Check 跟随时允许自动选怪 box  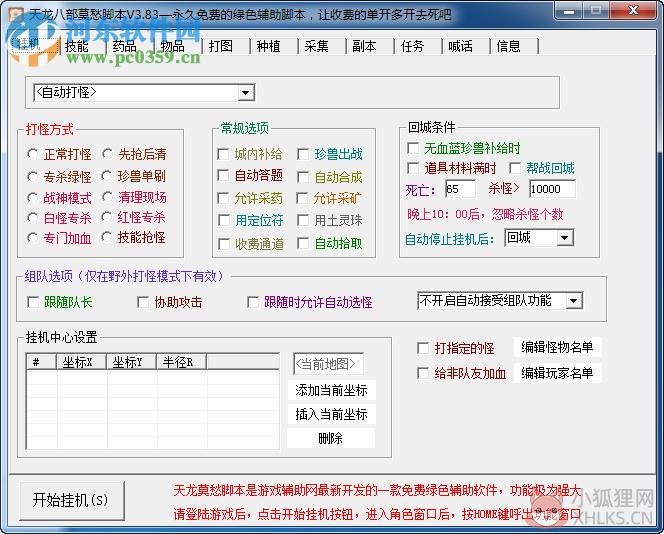click(x=253, y=302)
